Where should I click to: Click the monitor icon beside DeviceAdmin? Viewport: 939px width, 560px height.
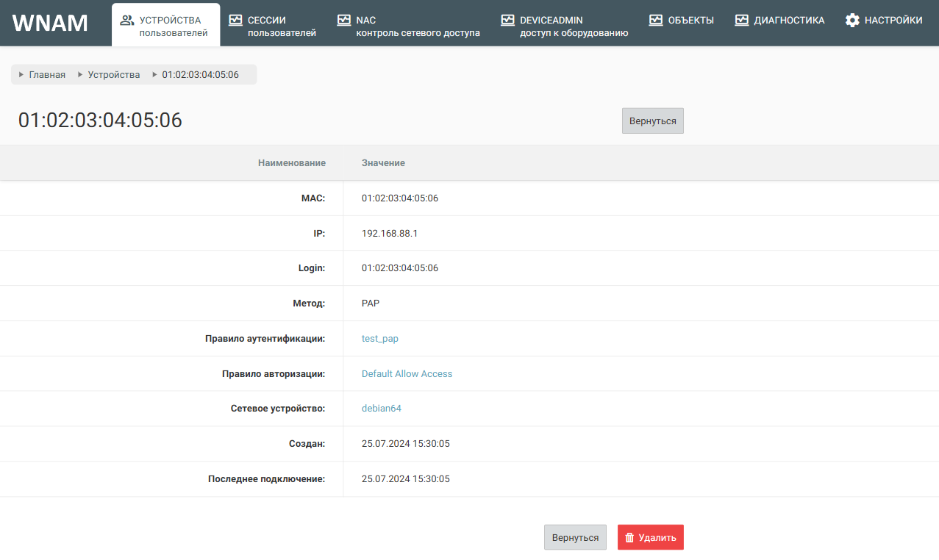(507, 21)
